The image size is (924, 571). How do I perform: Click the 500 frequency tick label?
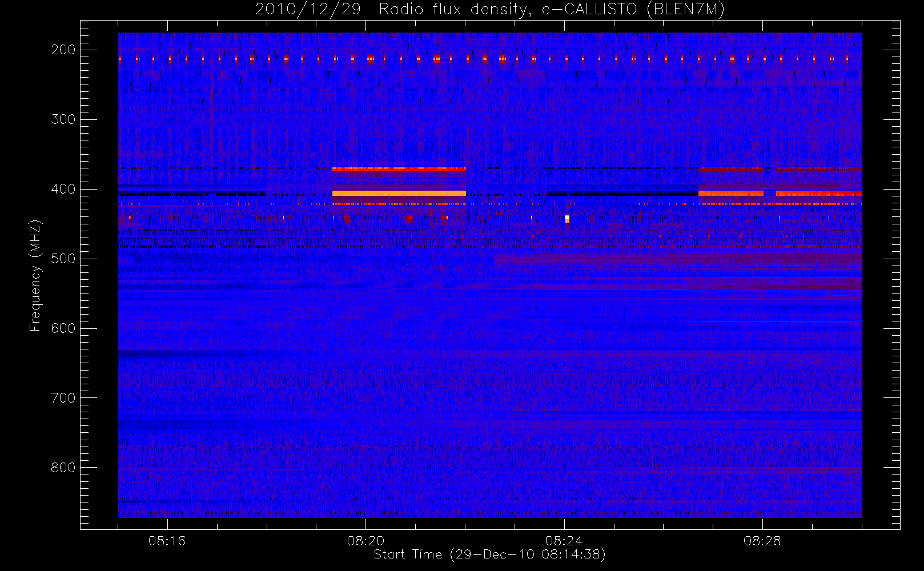(63, 259)
